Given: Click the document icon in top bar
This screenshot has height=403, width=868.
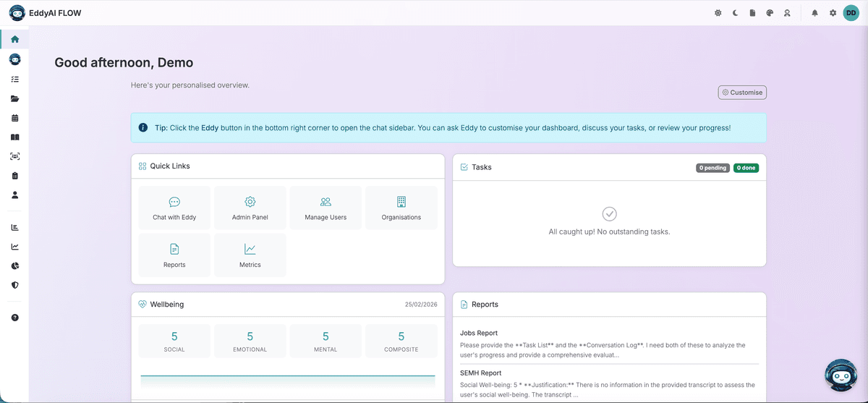Looking at the screenshot, I should click(752, 13).
